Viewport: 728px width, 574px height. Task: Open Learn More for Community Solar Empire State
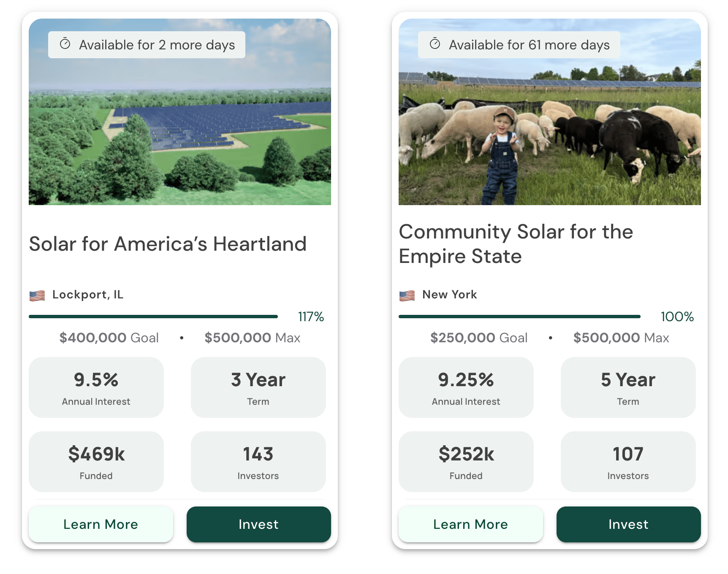pyautogui.click(x=470, y=524)
